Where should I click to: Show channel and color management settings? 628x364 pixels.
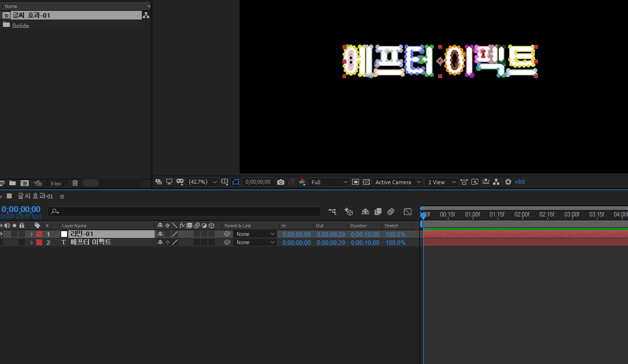click(302, 182)
